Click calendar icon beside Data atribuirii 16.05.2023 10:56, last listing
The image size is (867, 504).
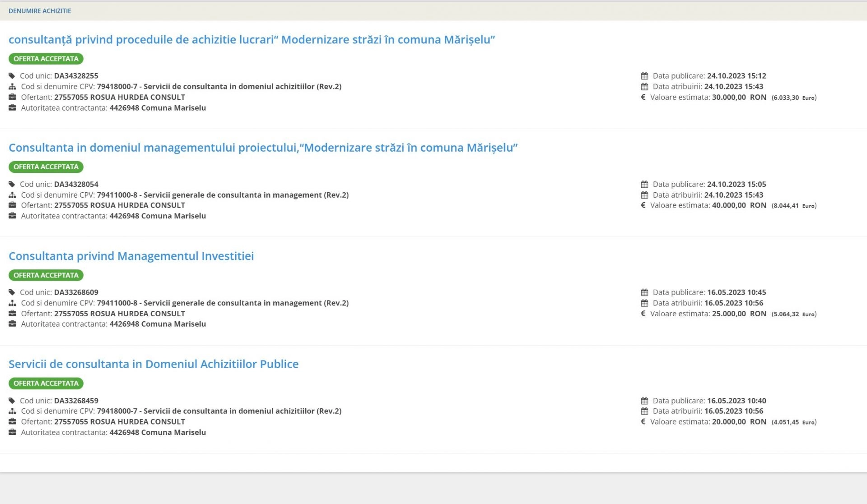coord(644,411)
